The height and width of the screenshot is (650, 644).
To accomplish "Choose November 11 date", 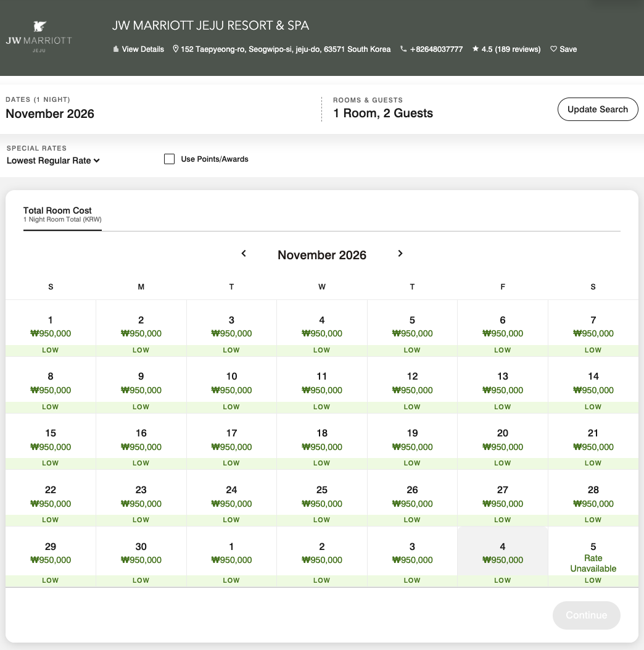I will pyautogui.click(x=322, y=385).
